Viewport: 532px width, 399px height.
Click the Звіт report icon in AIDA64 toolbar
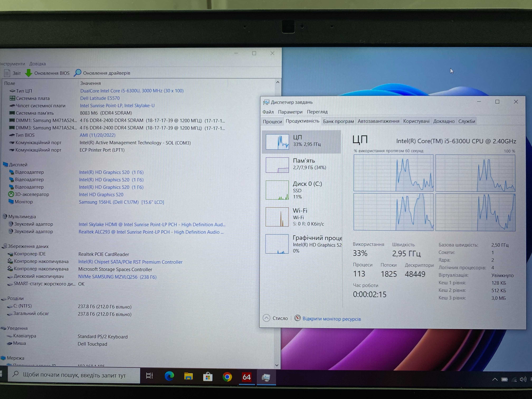click(7, 73)
